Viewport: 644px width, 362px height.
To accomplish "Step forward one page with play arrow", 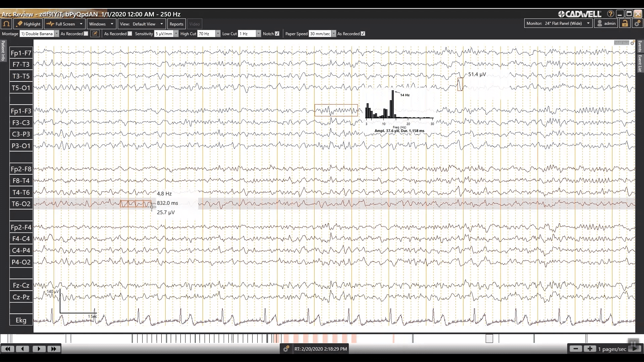I will tap(39, 349).
